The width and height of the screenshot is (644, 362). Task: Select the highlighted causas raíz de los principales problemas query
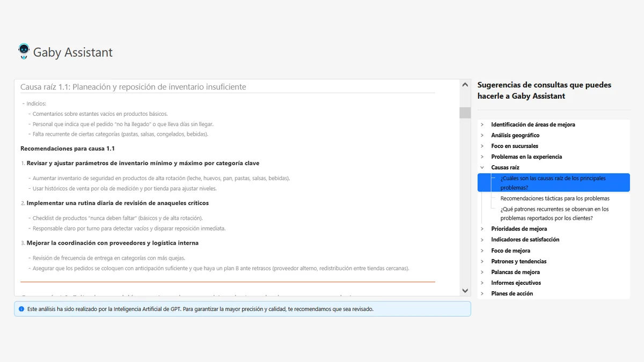(x=553, y=183)
